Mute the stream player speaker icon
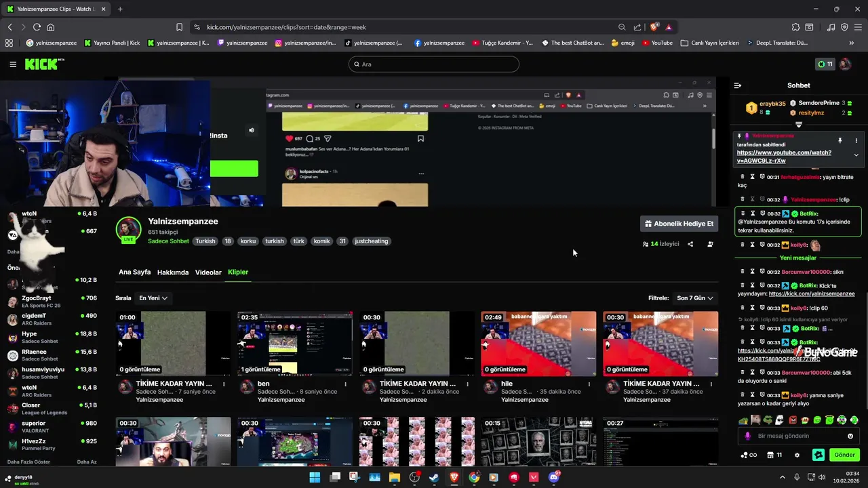Screen dimensions: 868x488 pyautogui.click(x=252, y=130)
